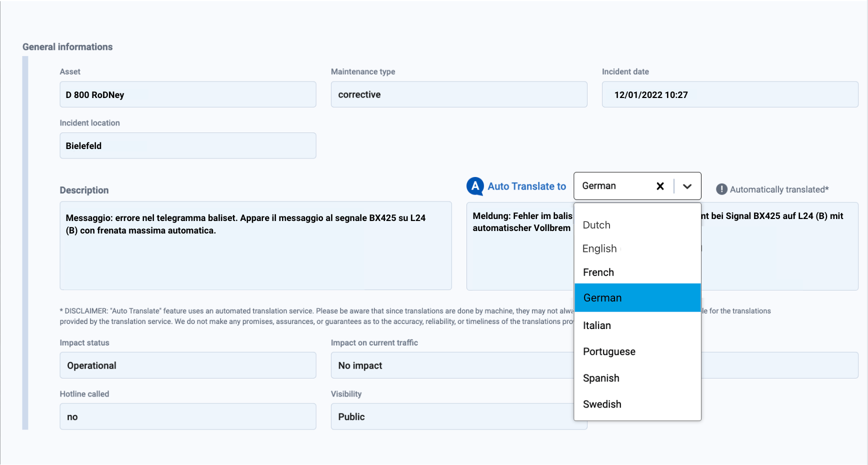The height and width of the screenshot is (465, 868).
Task: Click the Auto Translate to link text
Action: click(x=526, y=186)
